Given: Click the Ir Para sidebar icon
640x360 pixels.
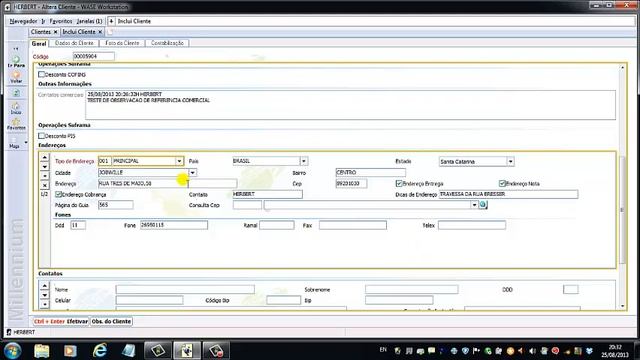Looking at the screenshot, I should (16, 61).
